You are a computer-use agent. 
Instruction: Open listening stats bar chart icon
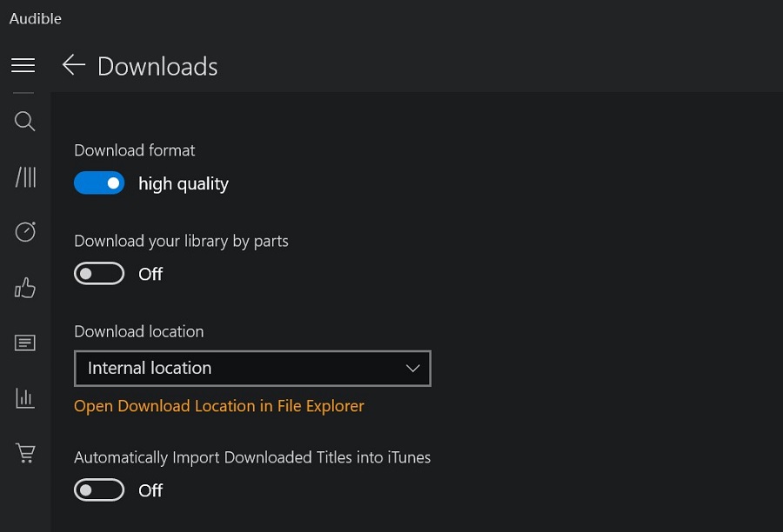coord(25,398)
